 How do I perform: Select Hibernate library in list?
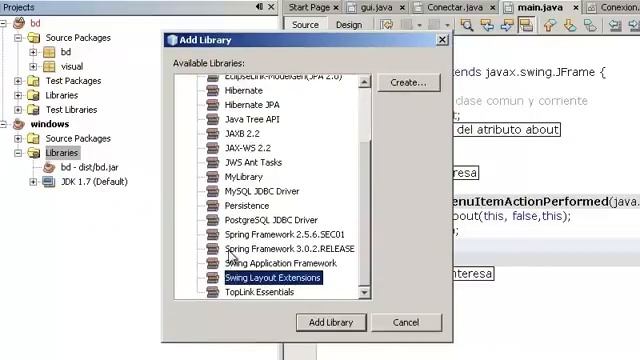click(244, 91)
